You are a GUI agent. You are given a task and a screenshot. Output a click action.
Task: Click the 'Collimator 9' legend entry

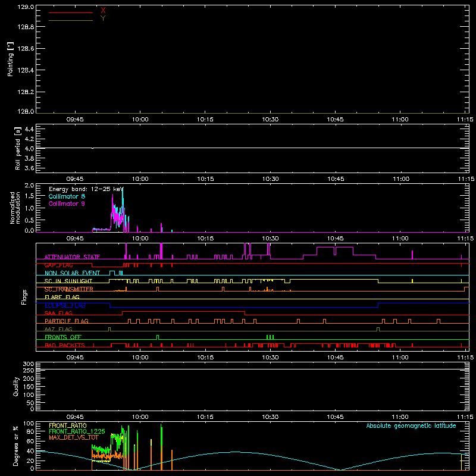67,203
